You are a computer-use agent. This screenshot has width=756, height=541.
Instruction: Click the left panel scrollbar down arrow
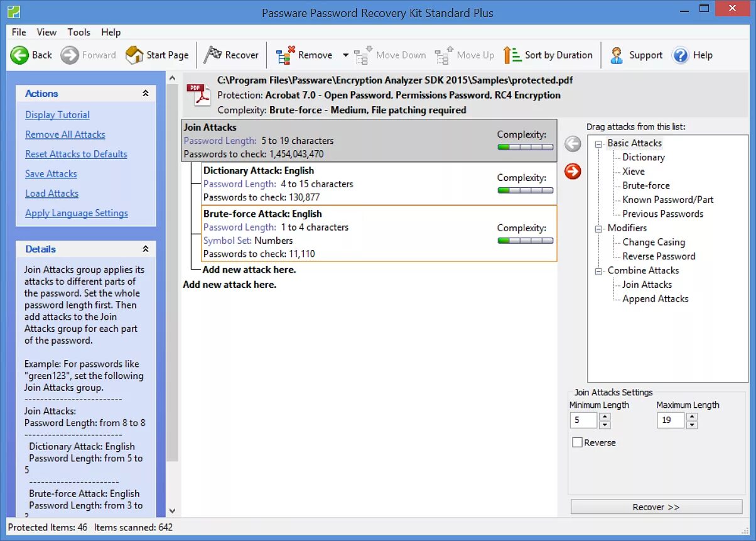coord(173,511)
